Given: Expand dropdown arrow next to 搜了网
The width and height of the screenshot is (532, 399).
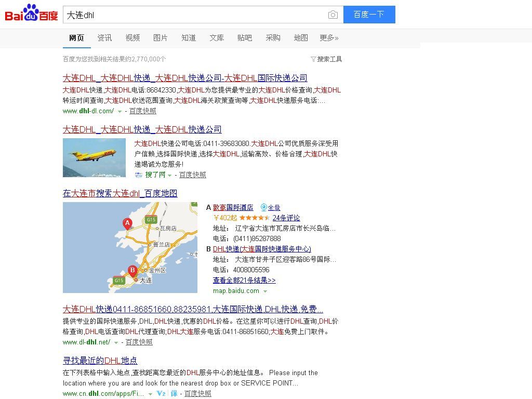Looking at the screenshot, I should [x=170, y=176].
